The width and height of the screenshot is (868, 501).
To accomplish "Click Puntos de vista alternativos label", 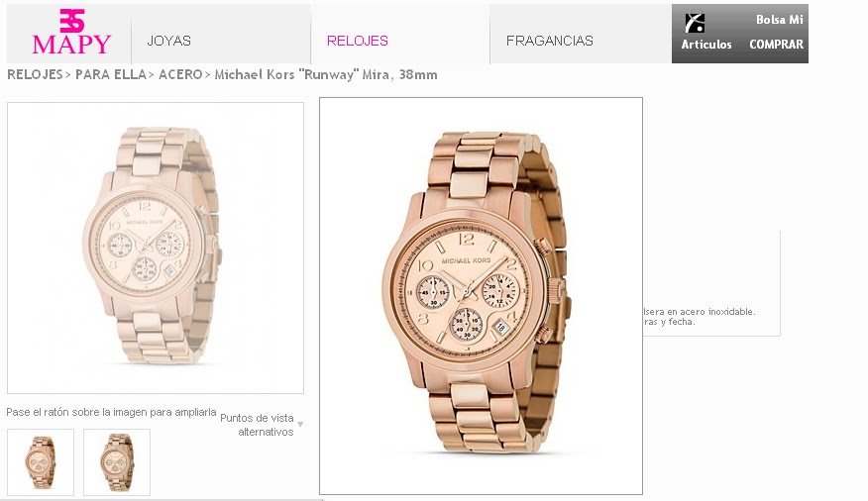I will pos(257,425).
